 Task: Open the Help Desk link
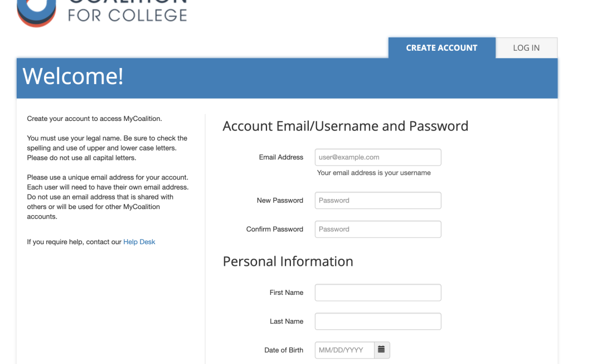click(139, 242)
